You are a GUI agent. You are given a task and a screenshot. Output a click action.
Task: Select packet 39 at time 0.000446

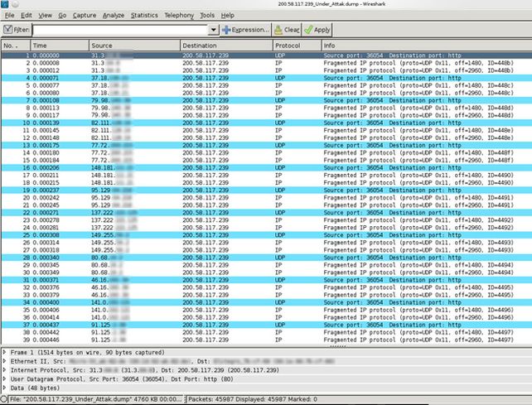pyautogui.click(x=266, y=340)
